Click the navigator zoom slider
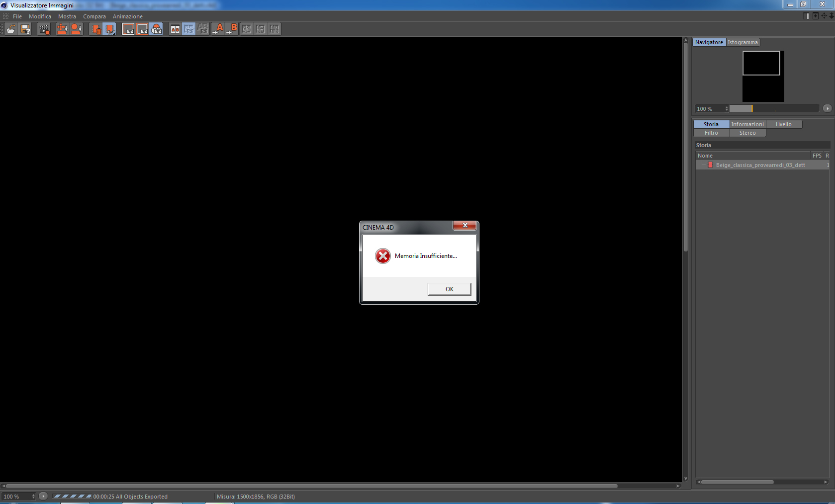 click(774, 108)
